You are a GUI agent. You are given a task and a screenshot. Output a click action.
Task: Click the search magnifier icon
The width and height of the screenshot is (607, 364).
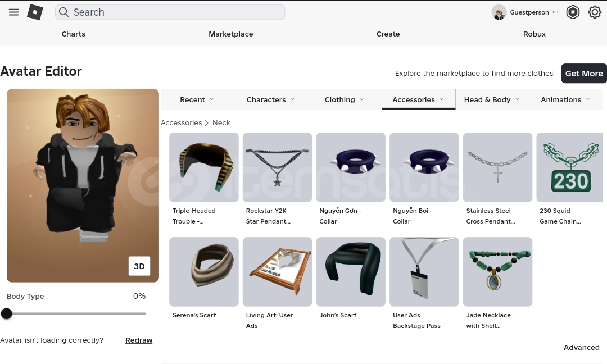coord(64,12)
